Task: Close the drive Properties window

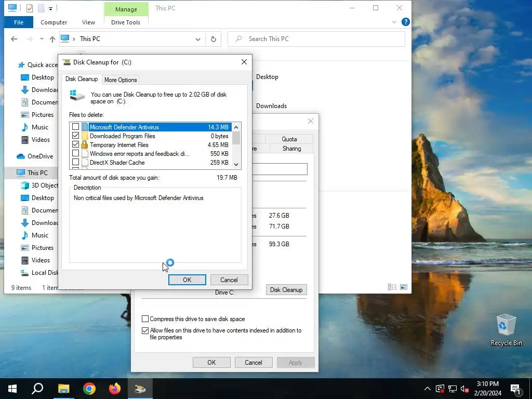Action: (311, 121)
